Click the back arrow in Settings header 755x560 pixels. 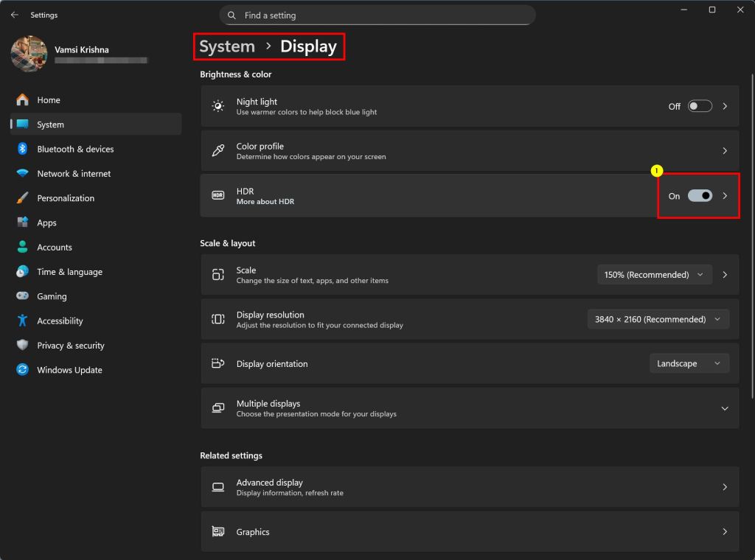15,15
